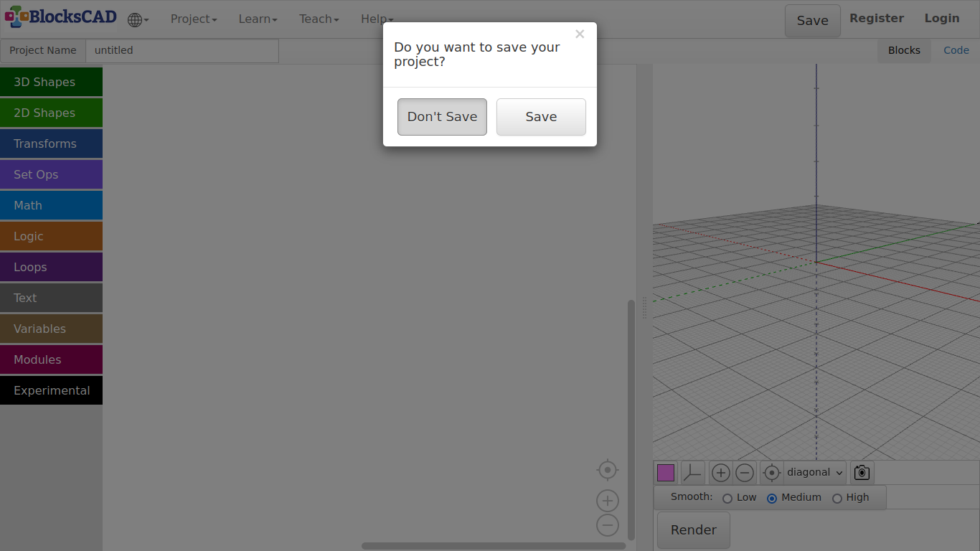Pick the purple render color swatch
The width and height of the screenshot is (980, 551).
[666, 473]
